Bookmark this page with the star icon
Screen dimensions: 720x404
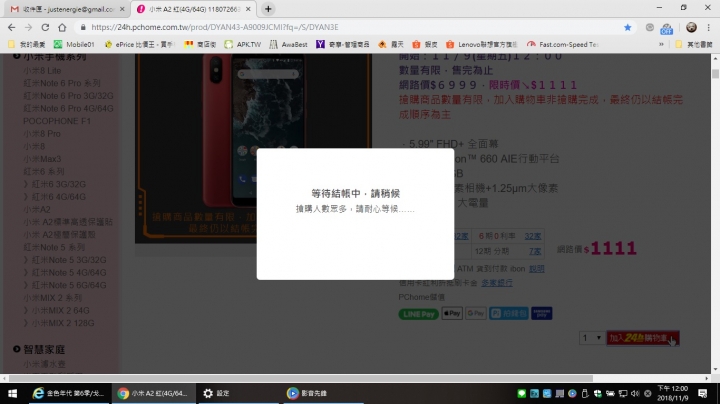coord(628,28)
